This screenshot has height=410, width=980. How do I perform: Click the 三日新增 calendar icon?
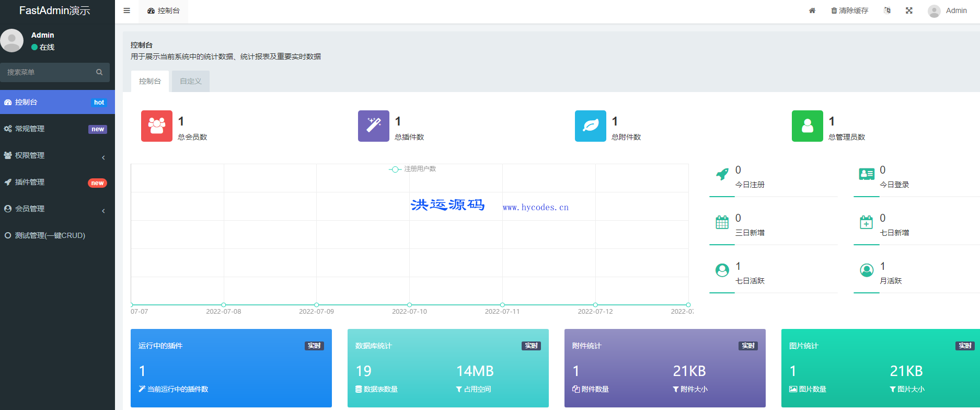point(722,222)
